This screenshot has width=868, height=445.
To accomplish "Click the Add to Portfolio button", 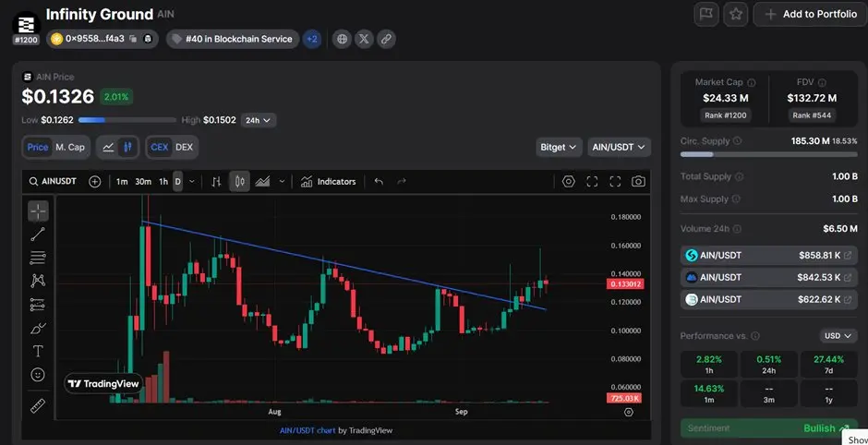I will tap(811, 15).
